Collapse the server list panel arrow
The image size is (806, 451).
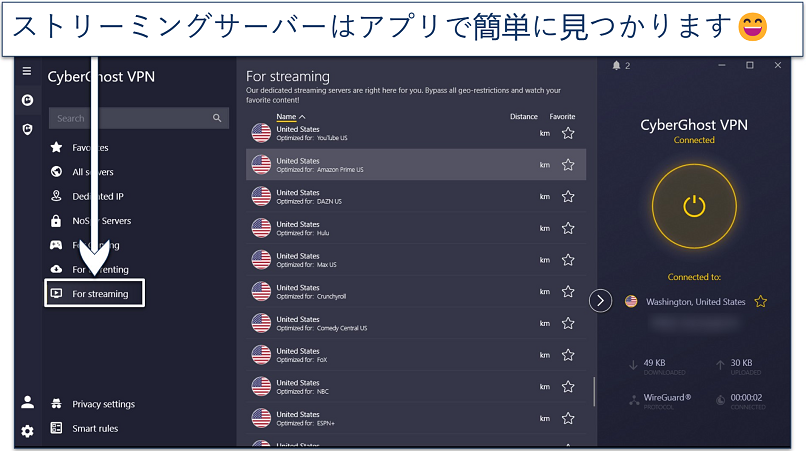(600, 300)
